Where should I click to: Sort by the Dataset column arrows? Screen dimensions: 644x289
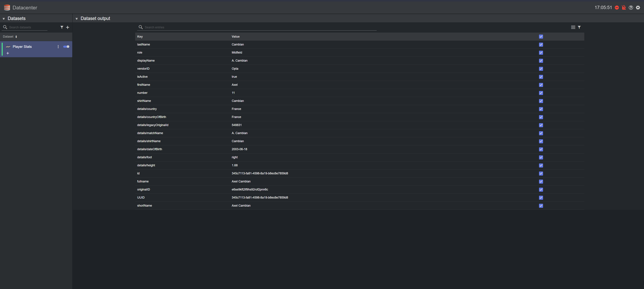pyautogui.click(x=16, y=37)
